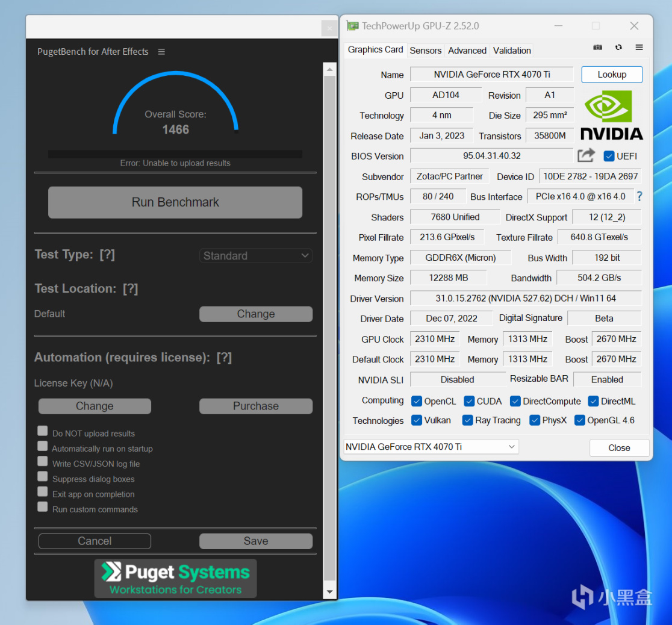Viewport: 672px width, 625px height.
Task: Switch to the Advanced tab
Action: point(467,51)
